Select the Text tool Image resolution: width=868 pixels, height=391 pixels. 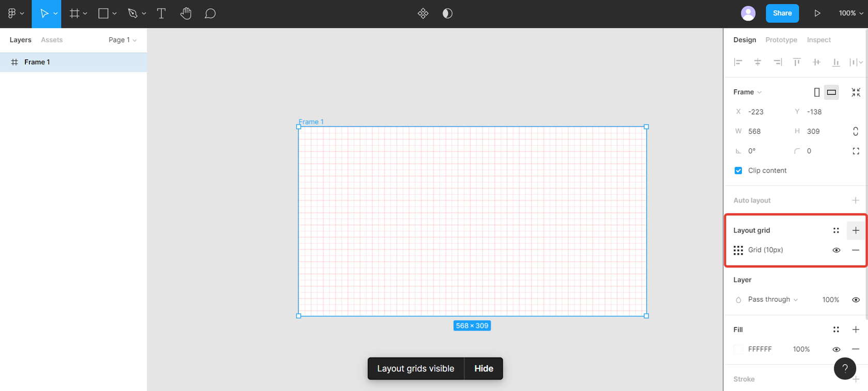pos(161,13)
